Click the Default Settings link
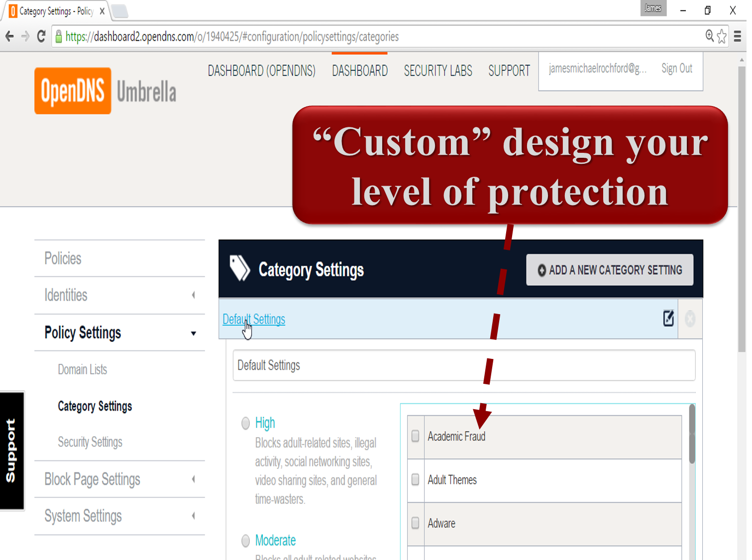Viewport: 752px width, 560px height. click(x=254, y=319)
